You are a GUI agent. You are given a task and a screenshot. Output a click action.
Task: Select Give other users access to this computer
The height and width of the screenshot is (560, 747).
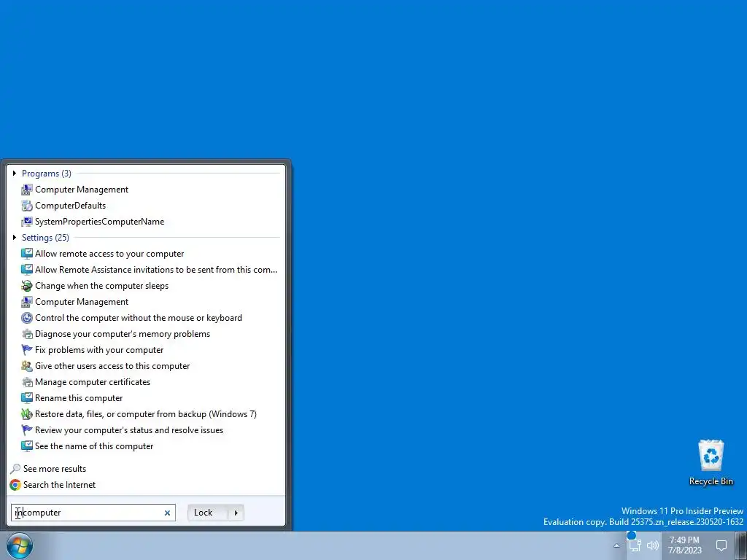[112, 366]
